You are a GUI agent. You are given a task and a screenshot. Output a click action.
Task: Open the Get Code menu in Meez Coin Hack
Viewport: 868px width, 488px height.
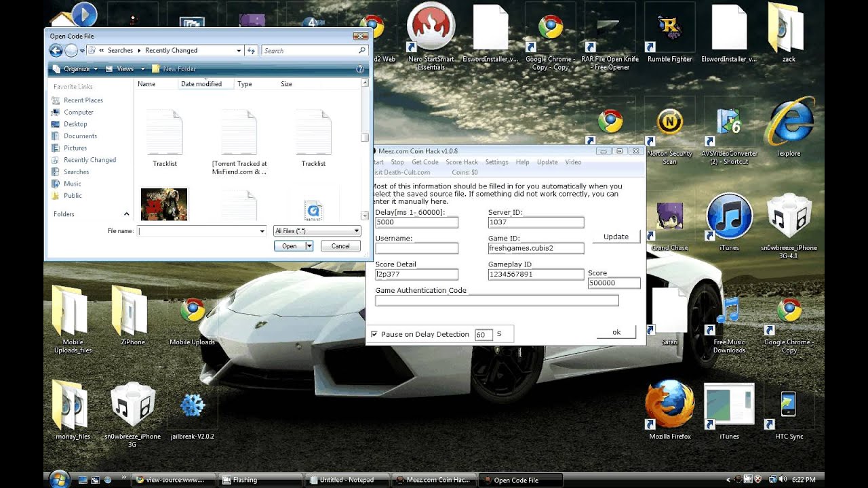425,162
